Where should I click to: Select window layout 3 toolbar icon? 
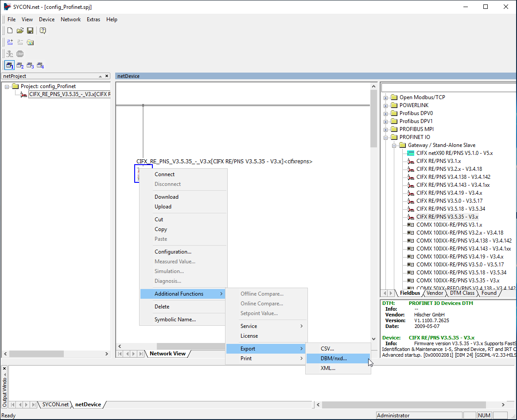click(x=30, y=66)
